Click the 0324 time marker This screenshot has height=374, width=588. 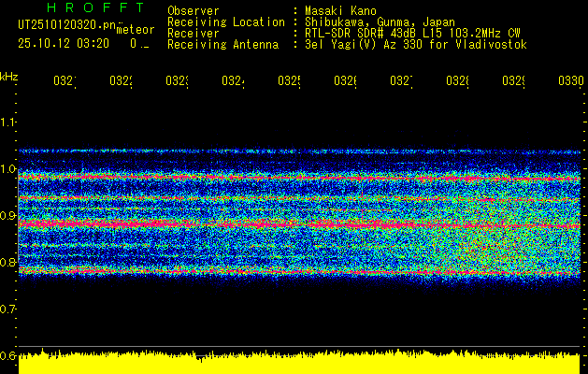[x=233, y=80]
